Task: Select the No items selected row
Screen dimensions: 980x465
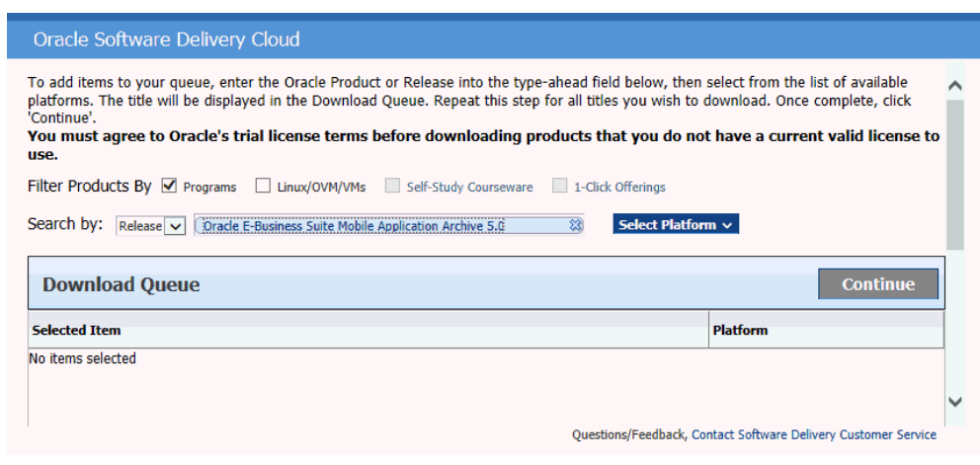Action: click(x=486, y=358)
